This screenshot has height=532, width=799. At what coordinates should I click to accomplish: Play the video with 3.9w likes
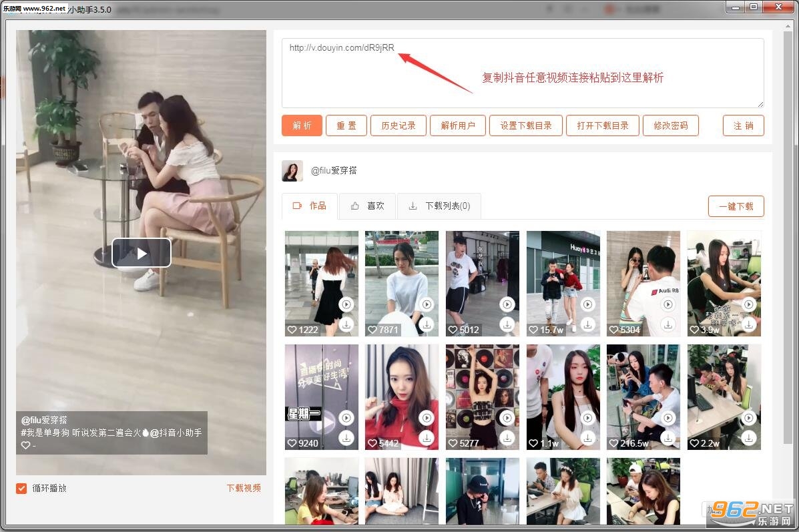(748, 304)
